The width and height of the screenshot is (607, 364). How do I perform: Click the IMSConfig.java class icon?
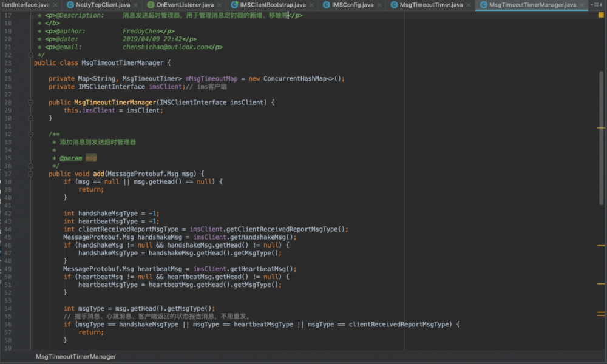[327, 5]
